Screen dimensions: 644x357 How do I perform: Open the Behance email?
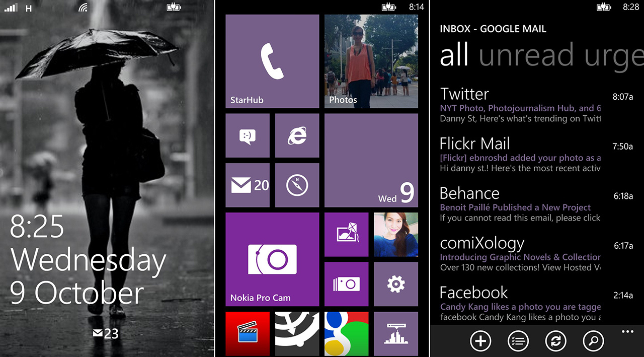pyautogui.click(x=537, y=204)
